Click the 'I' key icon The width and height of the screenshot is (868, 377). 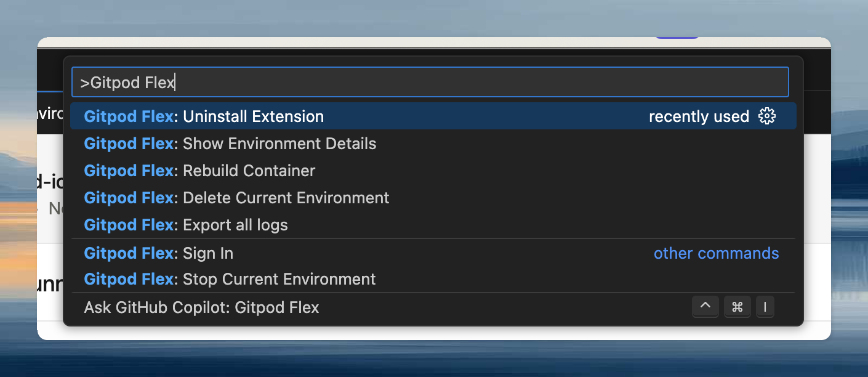tap(765, 307)
